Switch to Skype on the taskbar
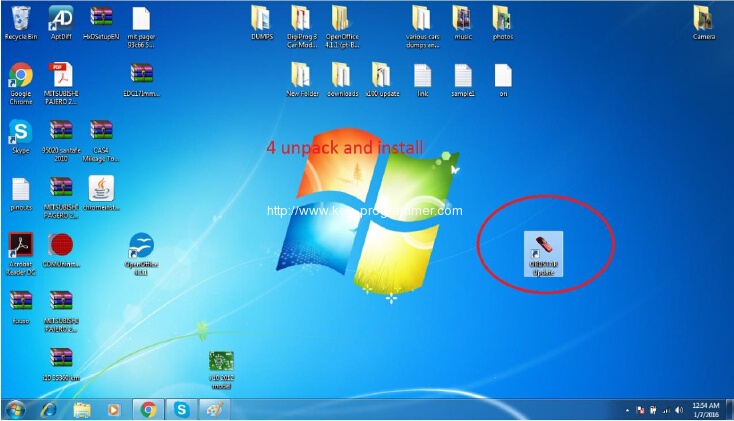 [182, 410]
